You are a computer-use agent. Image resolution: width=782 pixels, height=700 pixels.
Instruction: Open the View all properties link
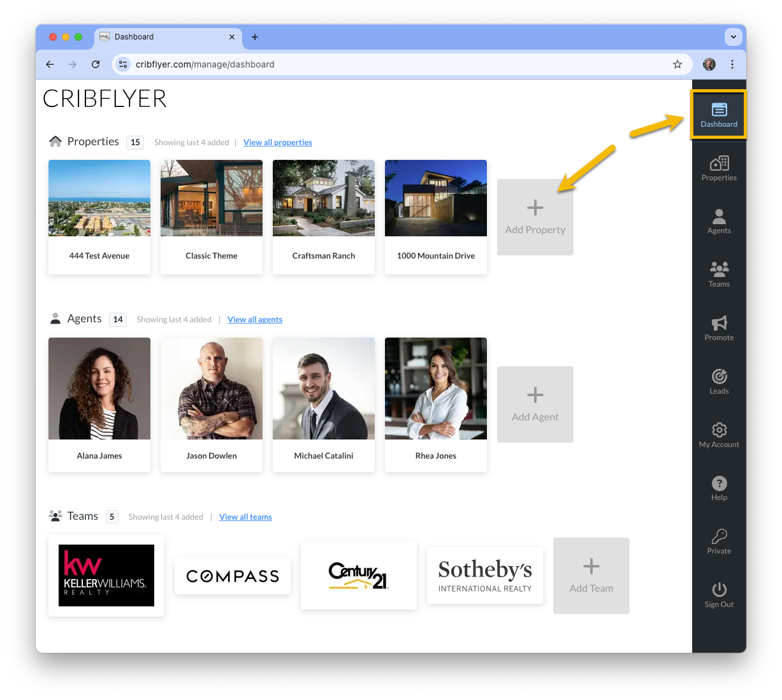tap(278, 143)
